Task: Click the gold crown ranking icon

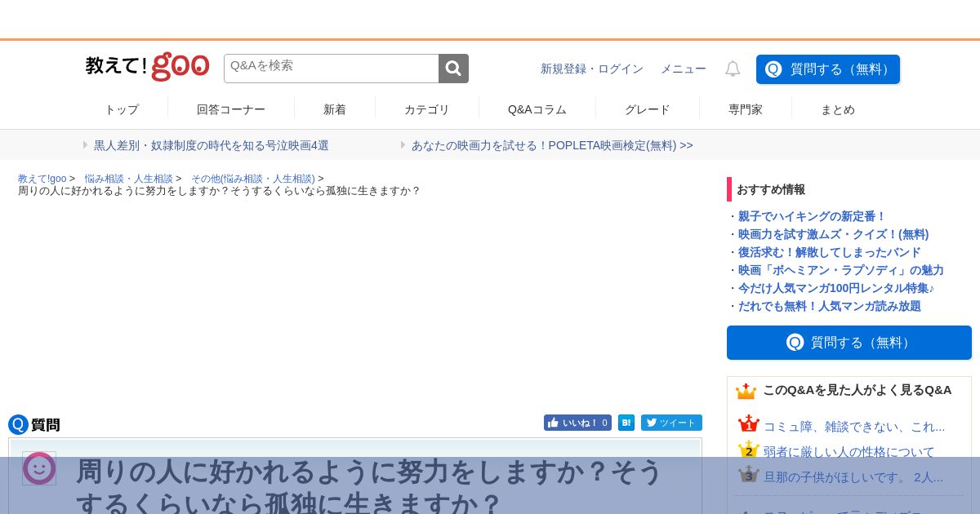Action: 746,391
